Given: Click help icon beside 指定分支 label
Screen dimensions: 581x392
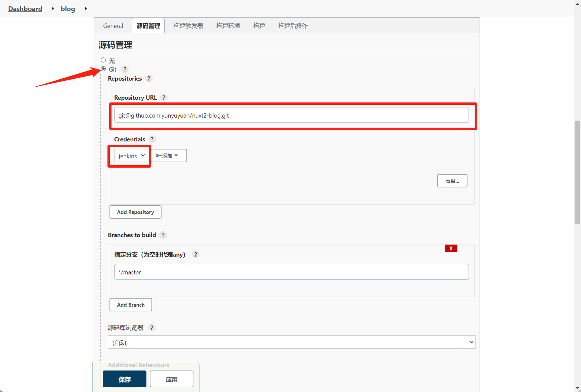Looking at the screenshot, I should 196,255.
